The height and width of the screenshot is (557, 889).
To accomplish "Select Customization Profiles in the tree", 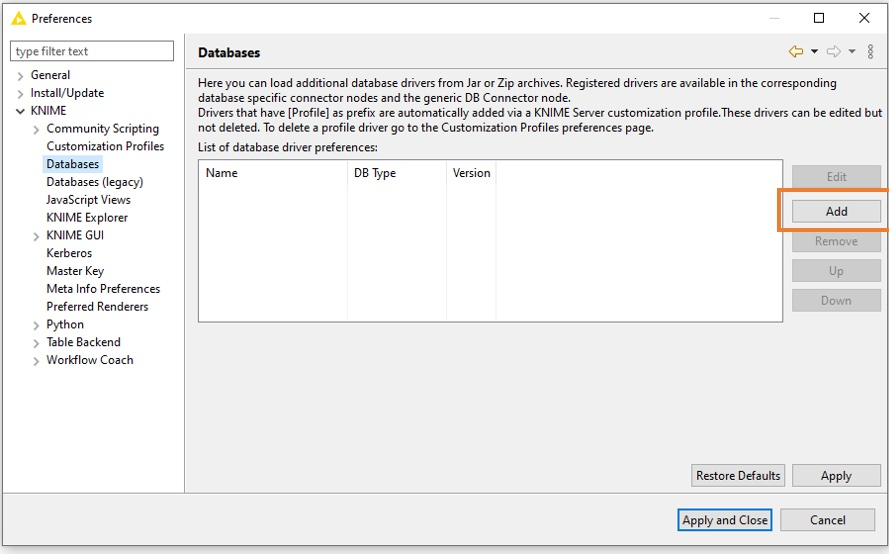I will (x=105, y=146).
